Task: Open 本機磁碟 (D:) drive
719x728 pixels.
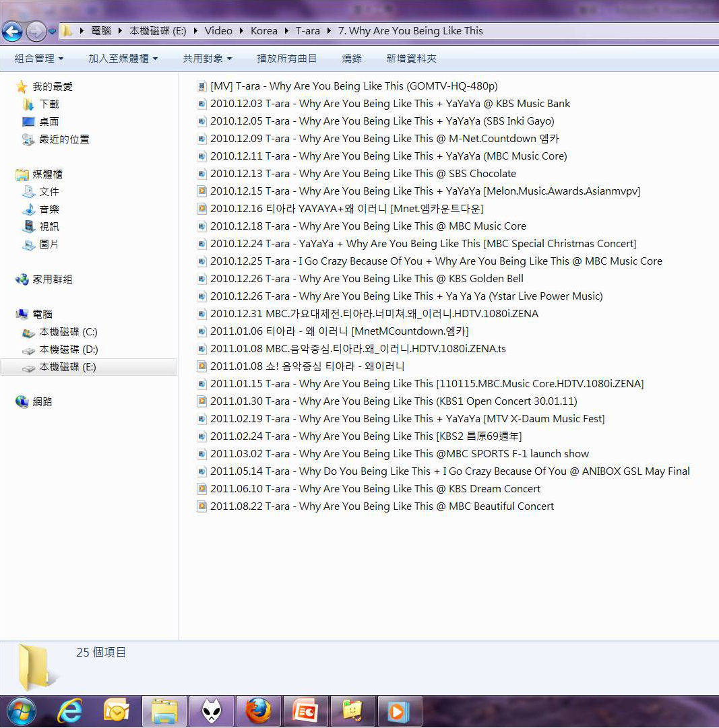Action: pos(68,350)
